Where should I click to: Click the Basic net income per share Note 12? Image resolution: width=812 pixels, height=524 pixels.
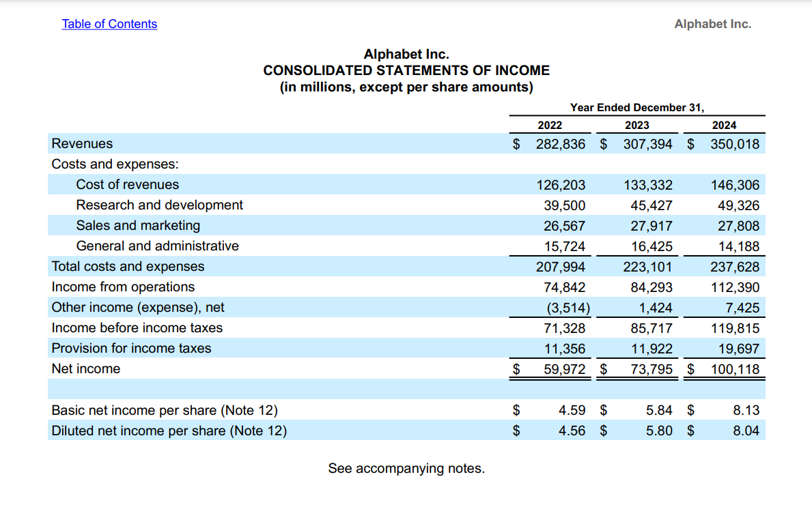(x=164, y=409)
